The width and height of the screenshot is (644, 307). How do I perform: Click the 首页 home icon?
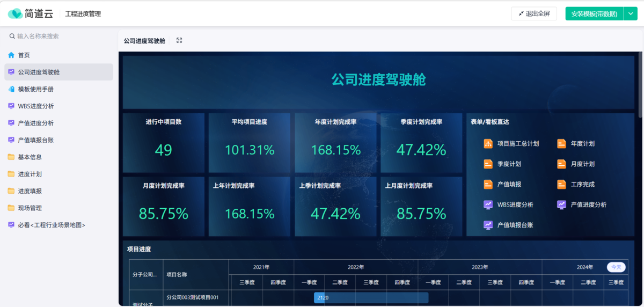tap(11, 55)
